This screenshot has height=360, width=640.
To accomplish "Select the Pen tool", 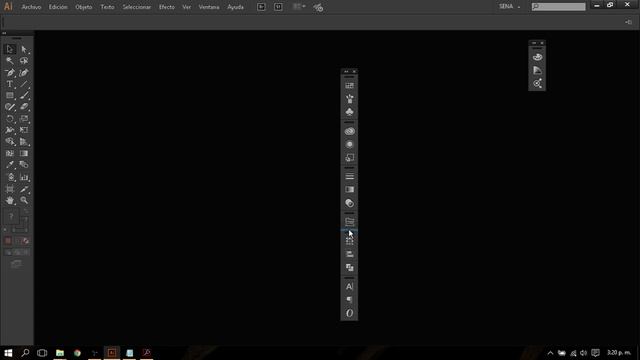I will (10, 73).
